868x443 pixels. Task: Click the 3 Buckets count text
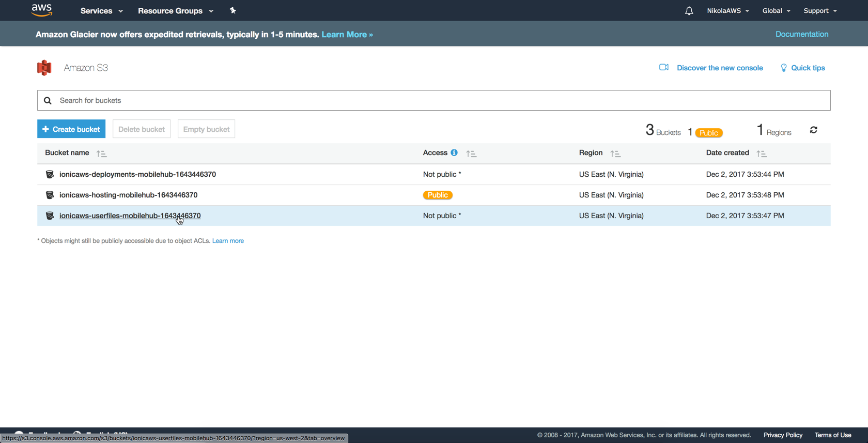tap(663, 130)
